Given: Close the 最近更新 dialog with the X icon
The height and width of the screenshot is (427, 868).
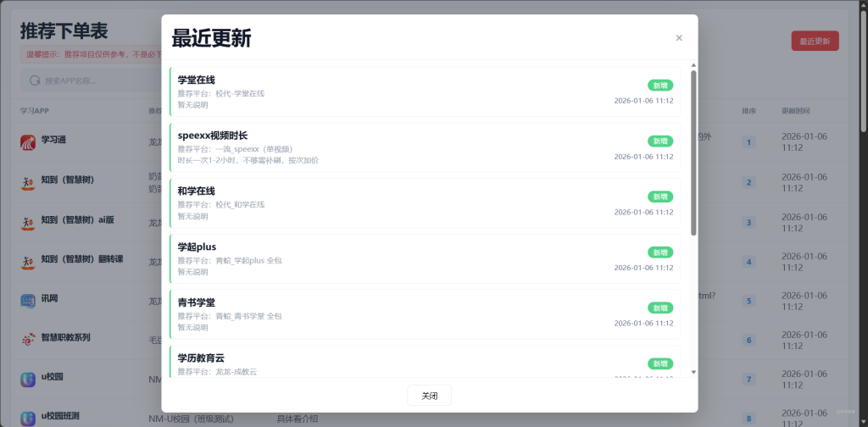Looking at the screenshot, I should pyautogui.click(x=679, y=37).
